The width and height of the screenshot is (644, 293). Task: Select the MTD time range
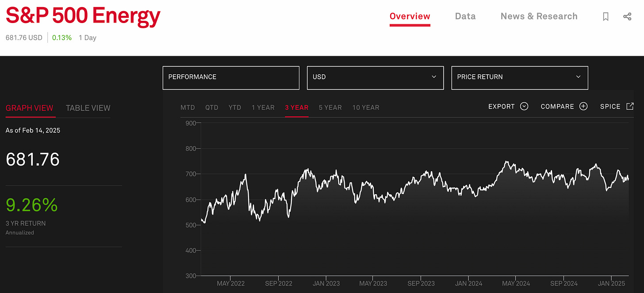188,108
